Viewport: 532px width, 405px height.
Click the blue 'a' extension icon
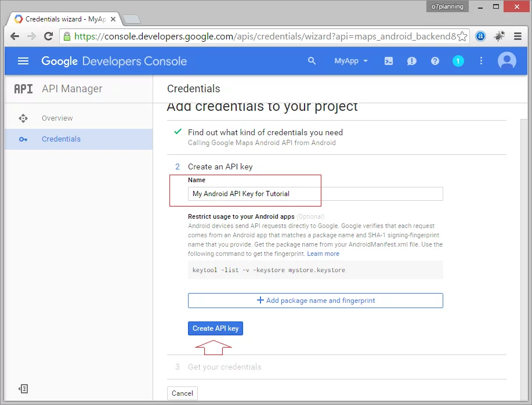[480, 36]
